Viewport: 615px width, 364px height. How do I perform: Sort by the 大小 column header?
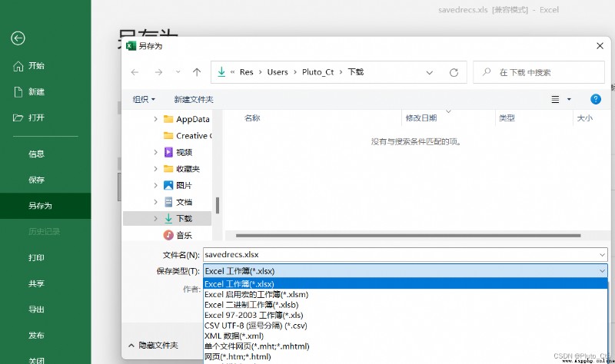tap(585, 118)
